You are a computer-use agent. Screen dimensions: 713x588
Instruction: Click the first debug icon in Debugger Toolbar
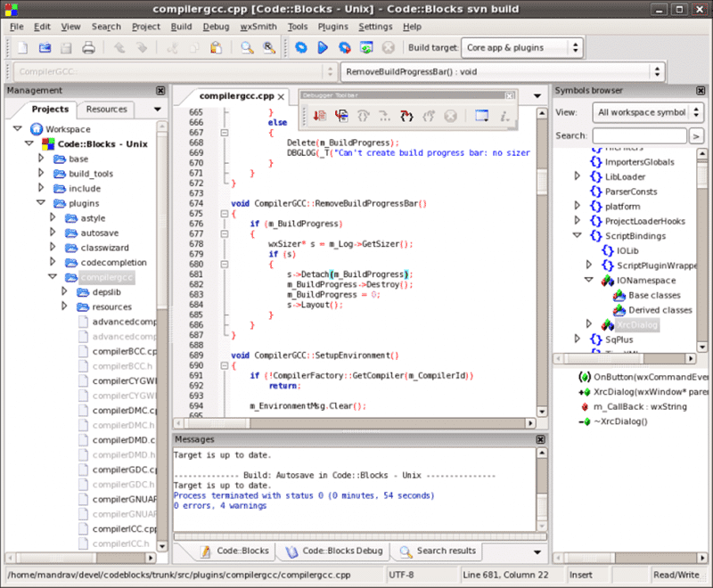(x=320, y=116)
